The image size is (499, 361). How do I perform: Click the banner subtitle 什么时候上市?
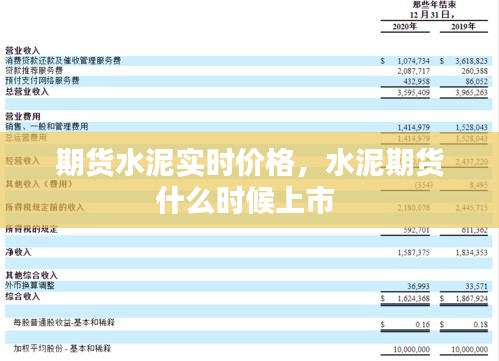[x=245, y=201]
